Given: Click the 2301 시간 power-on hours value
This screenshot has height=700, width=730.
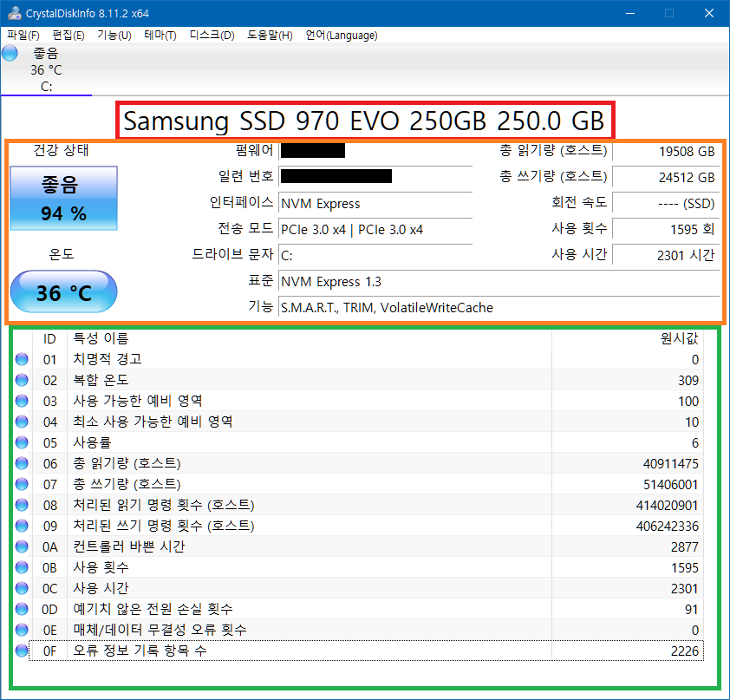Looking at the screenshot, I should tap(666, 256).
